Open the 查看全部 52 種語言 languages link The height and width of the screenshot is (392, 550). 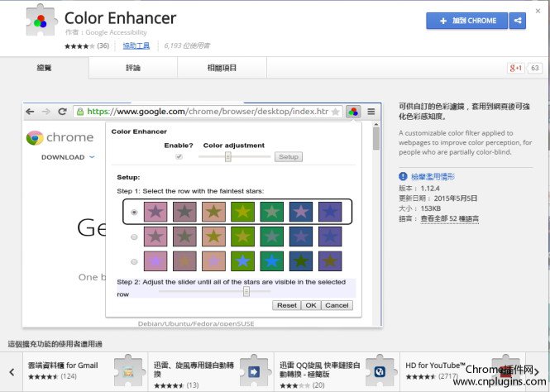(450, 218)
